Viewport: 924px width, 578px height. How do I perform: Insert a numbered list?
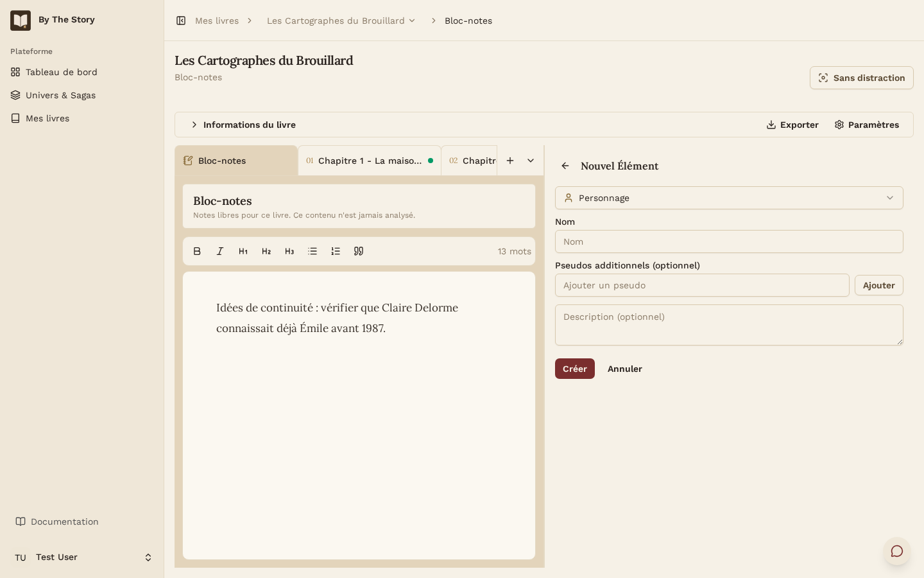pyautogui.click(x=336, y=251)
